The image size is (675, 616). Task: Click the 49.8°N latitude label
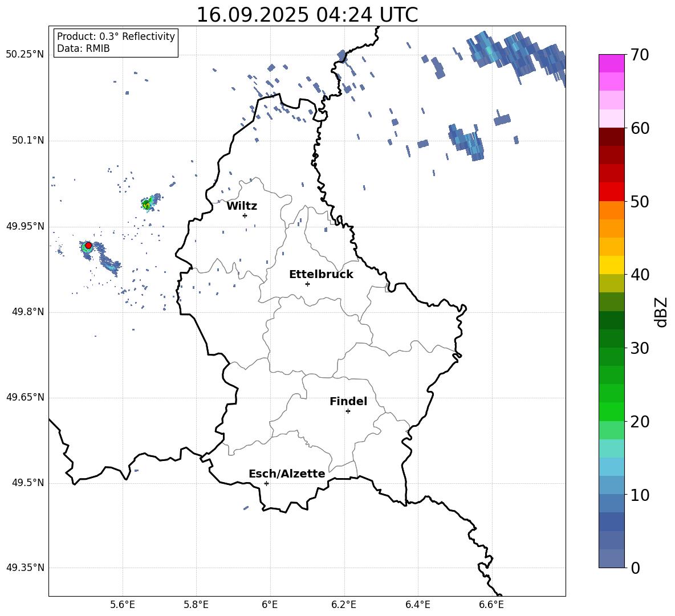(28, 312)
